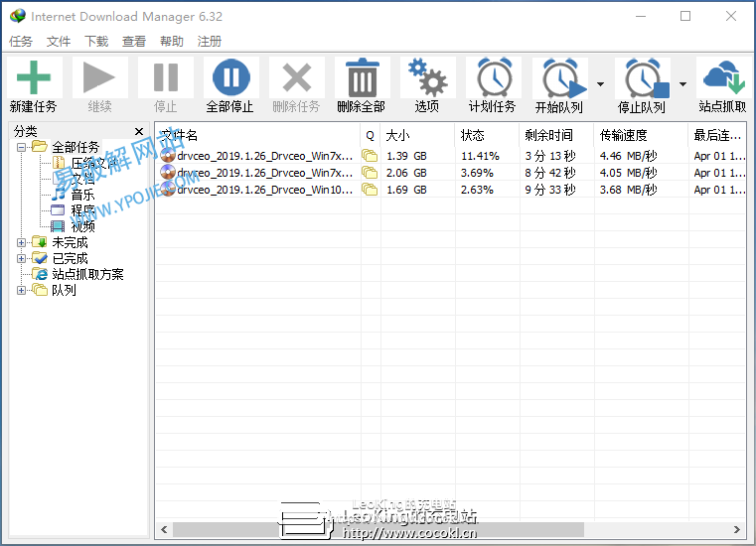The width and height of the screenshot is (756, 546).
Task: Click queue icon of 11.41% download row
Action: tap(370, 156)
